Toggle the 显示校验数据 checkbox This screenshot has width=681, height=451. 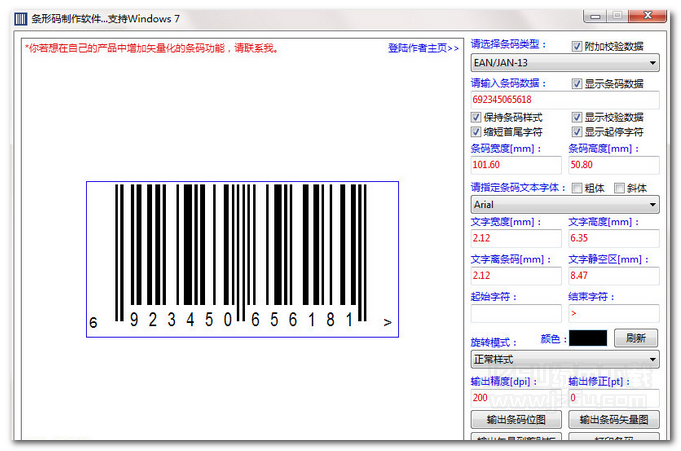click(x=577, y=117)
